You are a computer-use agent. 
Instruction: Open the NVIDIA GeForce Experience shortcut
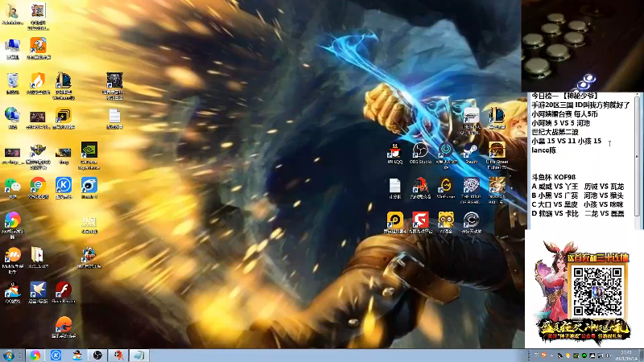click(x=89, y=155)
